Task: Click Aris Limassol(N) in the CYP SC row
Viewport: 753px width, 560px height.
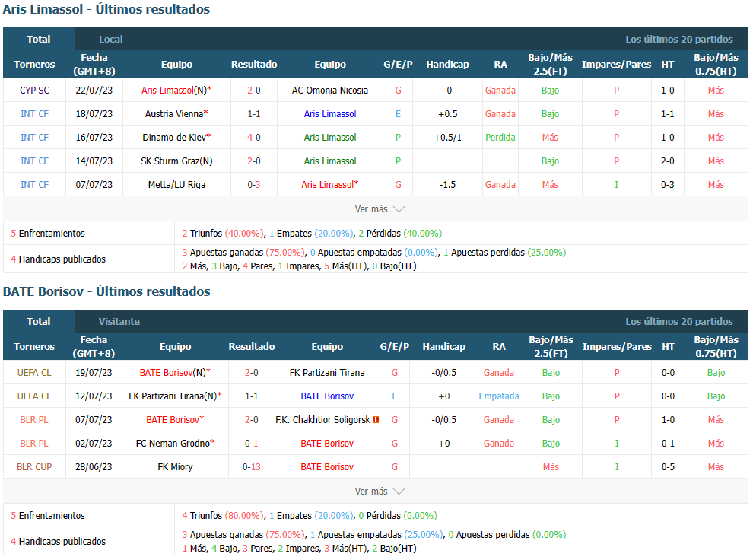Action: coord(174,91)
